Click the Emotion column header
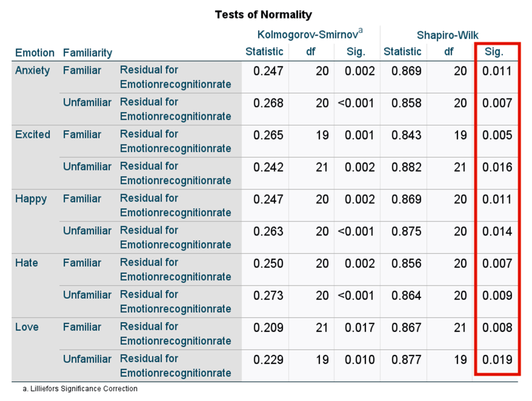Viewport: 532px width, 401px height. point(35,53)
